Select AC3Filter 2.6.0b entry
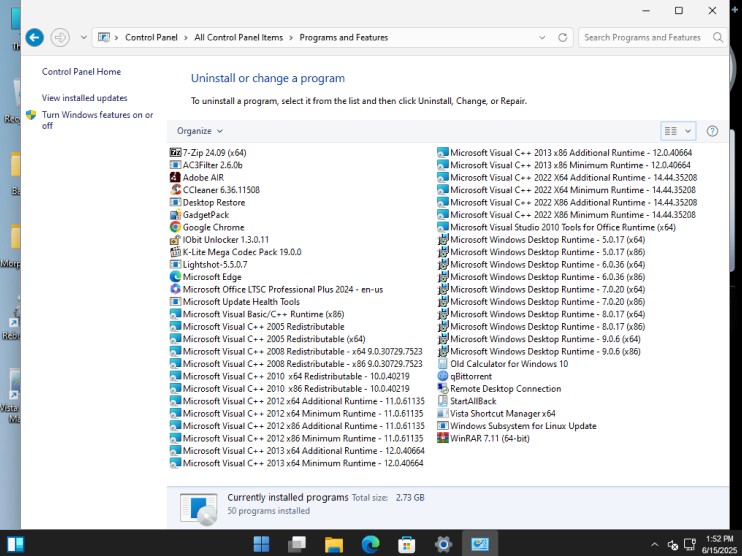 pyautogui.click(x=206, y=165)
